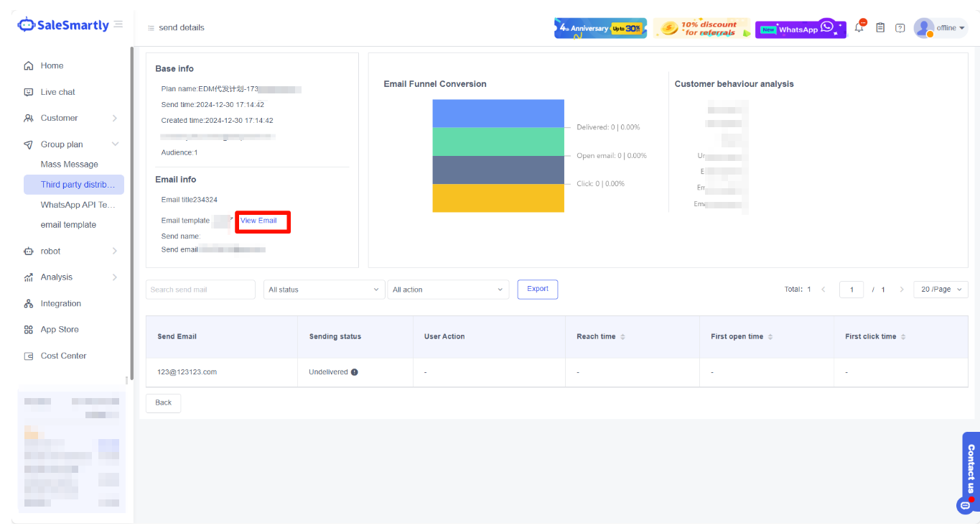Click the notification bell icon
Image resolution: width=980 pixels, height=526 pixels.
pos(859,28)
